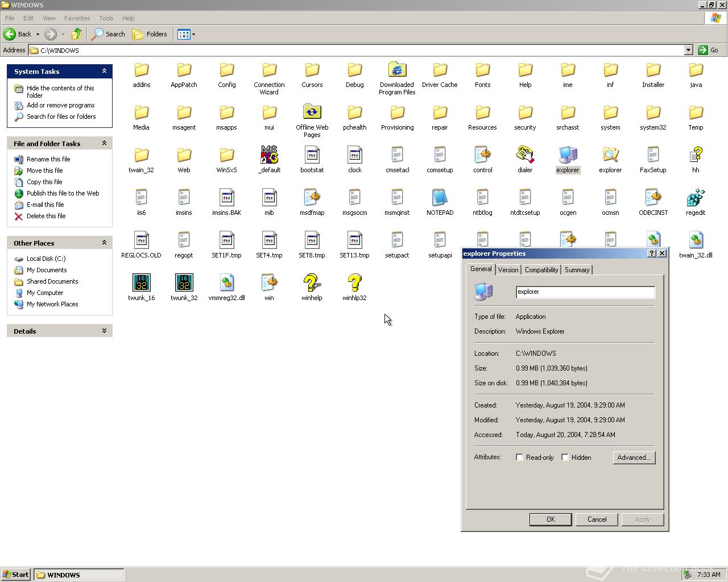The width and height of the screenshot is (728, 582).
Task: Select the winhelp question mark icon
Action: click(312, 284)
